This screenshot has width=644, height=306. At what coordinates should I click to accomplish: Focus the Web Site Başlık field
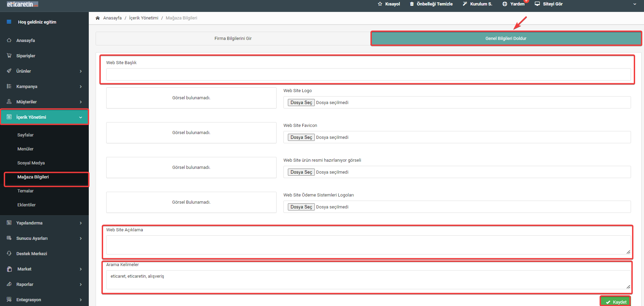[x=368, y=74]
